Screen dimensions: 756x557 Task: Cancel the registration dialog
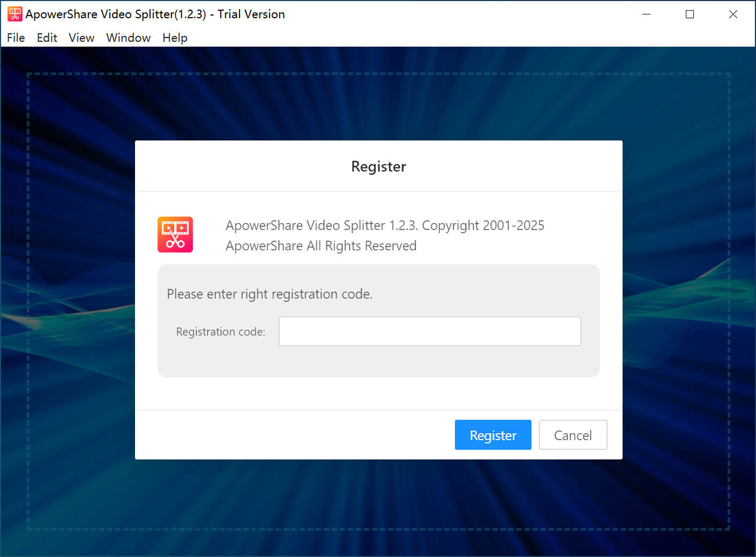[x=573, y=435]
